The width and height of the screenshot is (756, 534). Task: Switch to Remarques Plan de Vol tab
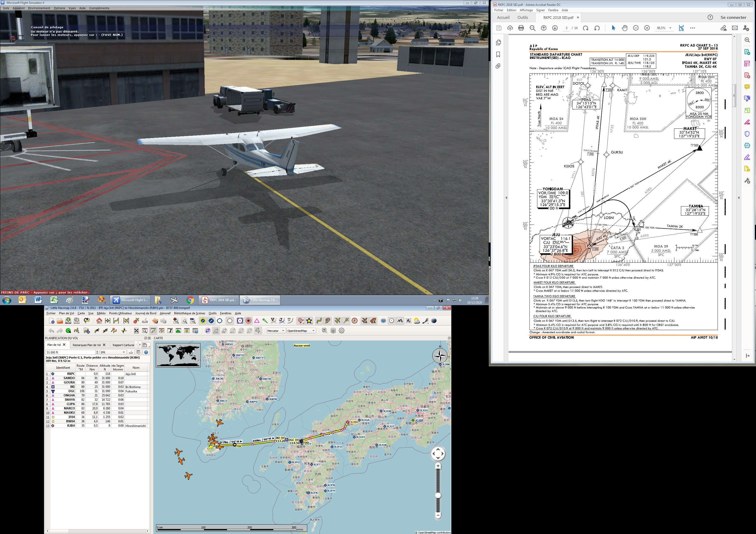[x=87, y=345]
